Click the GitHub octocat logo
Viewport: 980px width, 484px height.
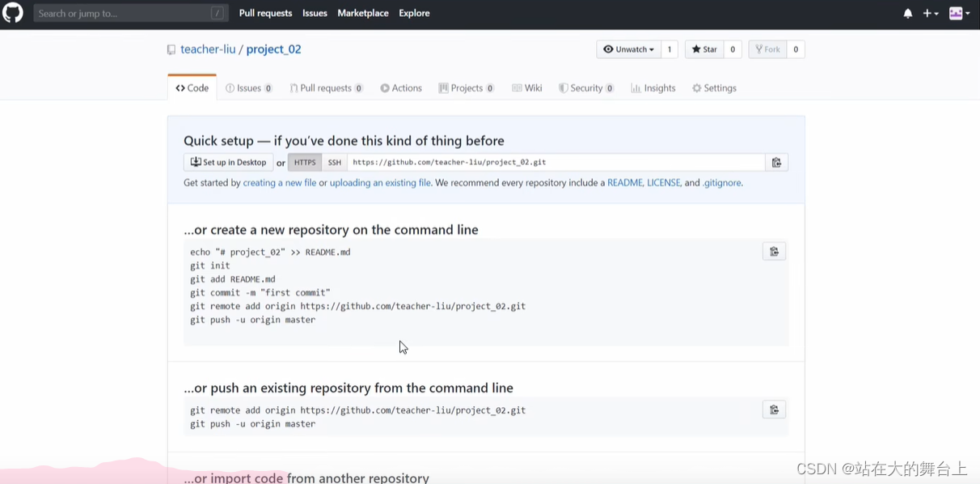click(13, 13)
